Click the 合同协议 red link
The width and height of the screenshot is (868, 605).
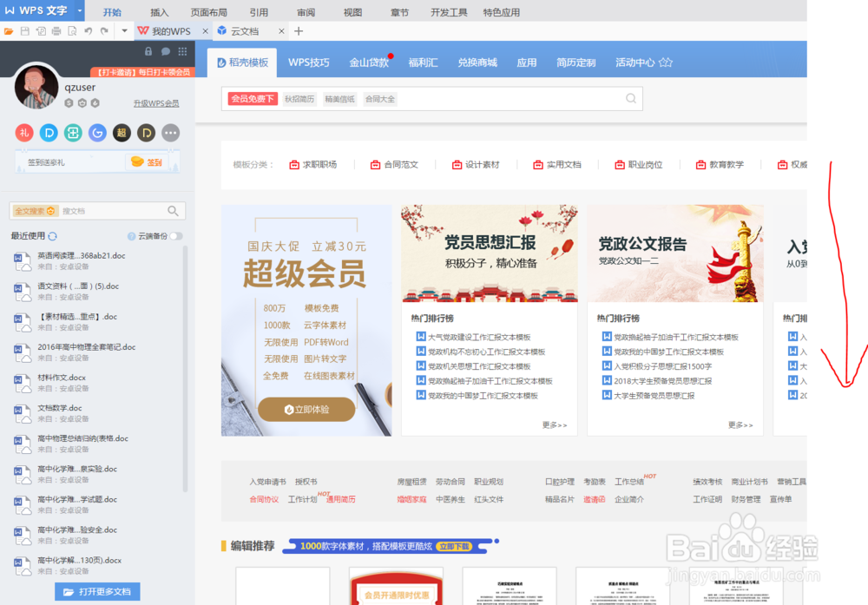pos(264,499)
